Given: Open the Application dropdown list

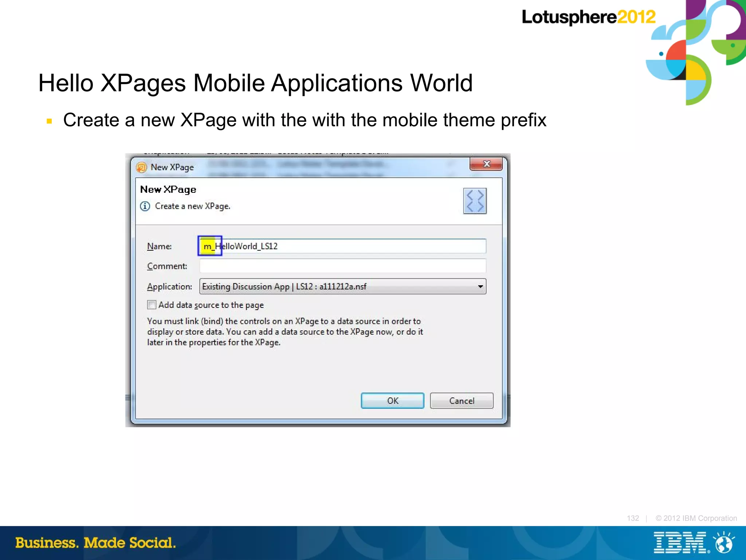Looking at the screenshot, I should 342,286.
